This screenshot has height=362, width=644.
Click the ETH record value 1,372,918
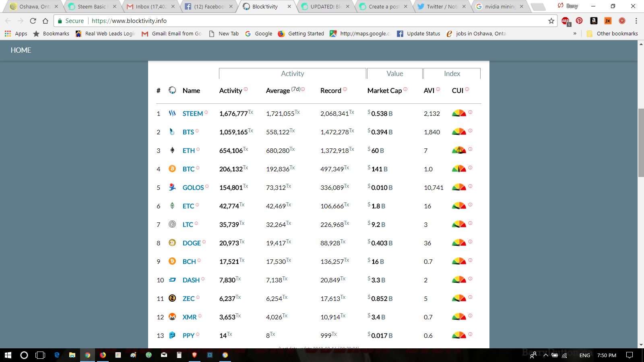334,151
